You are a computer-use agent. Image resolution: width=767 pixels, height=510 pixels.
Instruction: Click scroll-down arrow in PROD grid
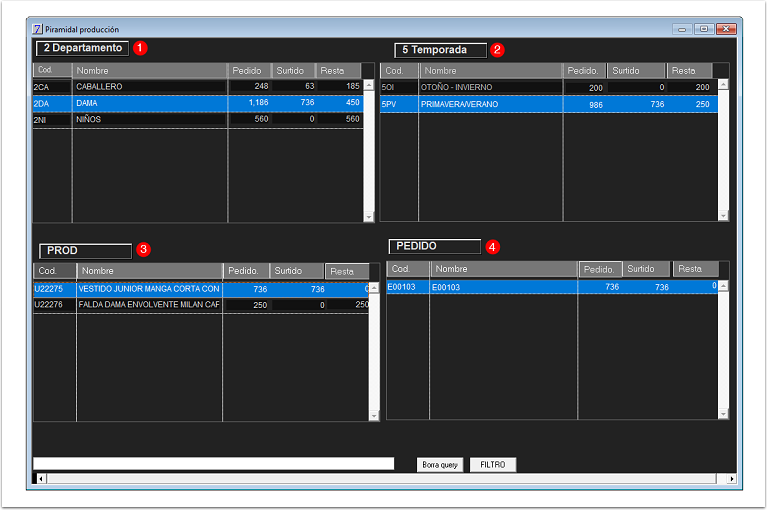coord(374,416)
